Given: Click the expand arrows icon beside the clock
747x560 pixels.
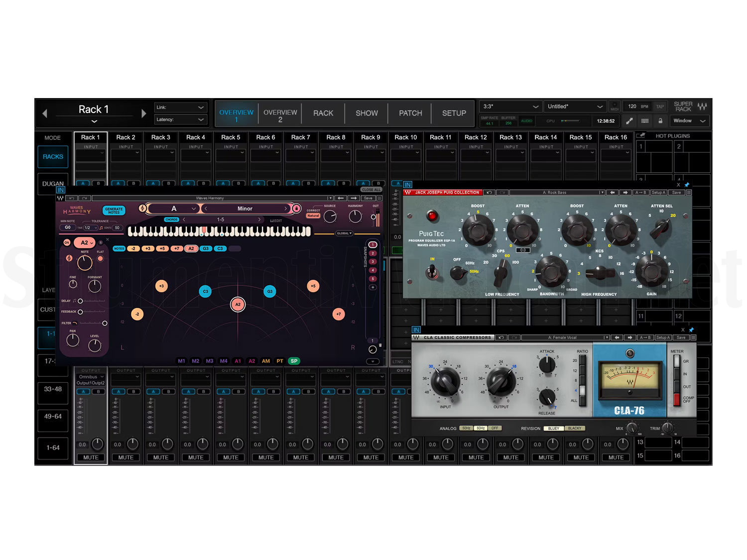Looking at the screenshot, I should 629,120.
